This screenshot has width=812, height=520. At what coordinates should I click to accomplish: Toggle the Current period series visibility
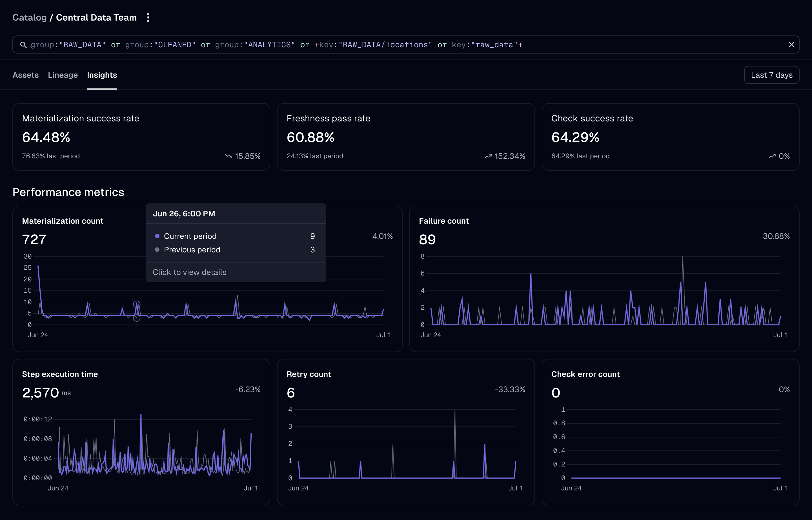click(190, 236)
